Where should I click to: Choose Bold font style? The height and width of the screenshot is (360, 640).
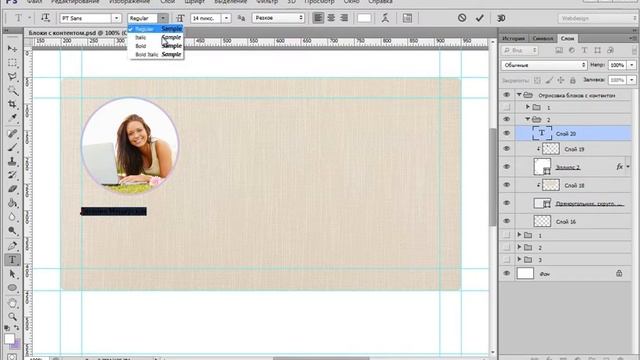click(156, 46)
